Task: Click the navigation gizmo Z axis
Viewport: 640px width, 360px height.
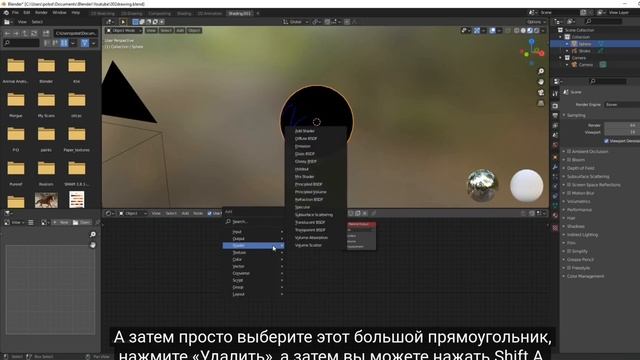Action: point(531,41)
